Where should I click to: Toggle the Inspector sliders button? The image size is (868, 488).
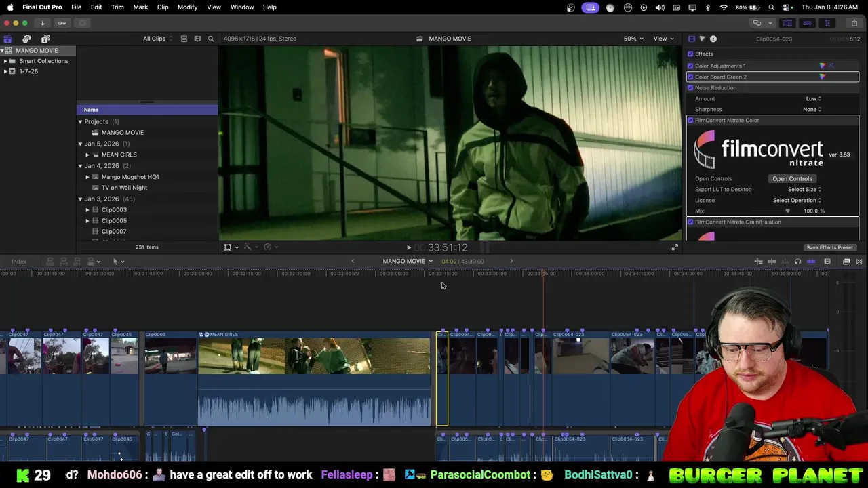[827, 23]
